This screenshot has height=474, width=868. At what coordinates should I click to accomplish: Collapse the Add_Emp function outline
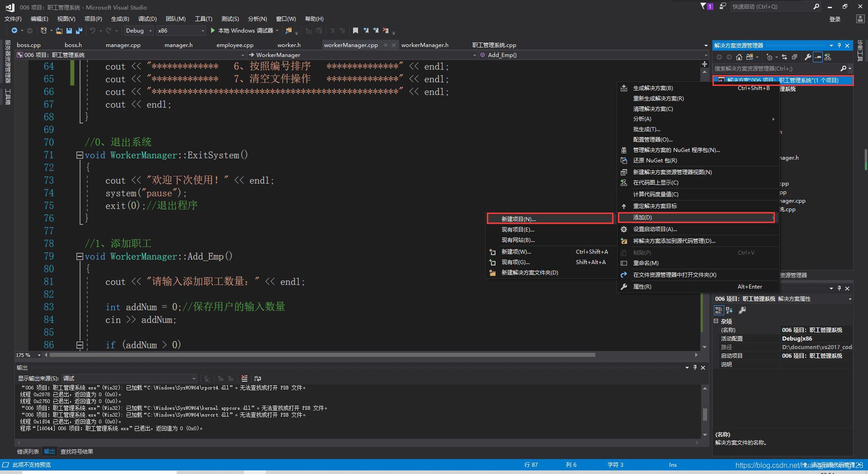(x=80, y=256)
